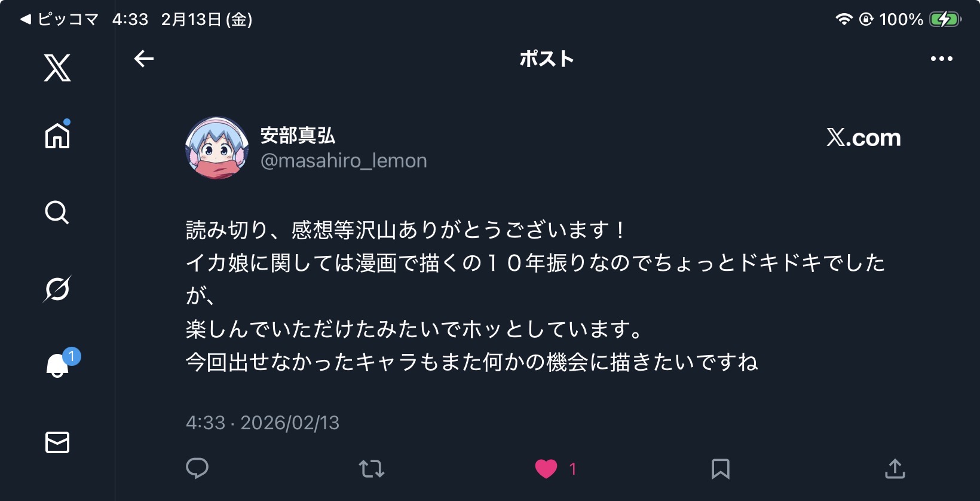Image resolution: width=980 pixels, height=501 pixels.
Task: Open the Grok slashed-circle icon
Action: coord(57,289)
